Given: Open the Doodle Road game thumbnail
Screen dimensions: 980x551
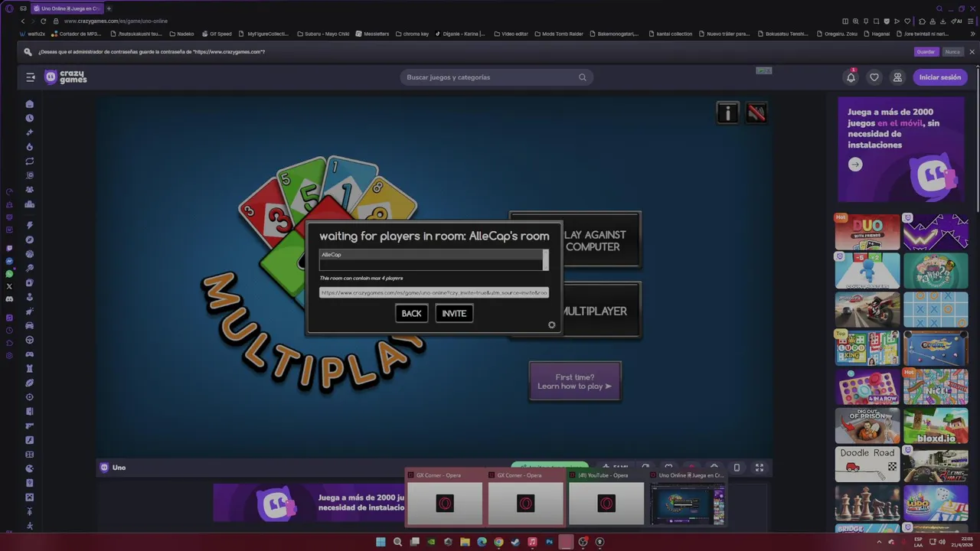Looking at the screenshot, I should (x=867, y=465).
